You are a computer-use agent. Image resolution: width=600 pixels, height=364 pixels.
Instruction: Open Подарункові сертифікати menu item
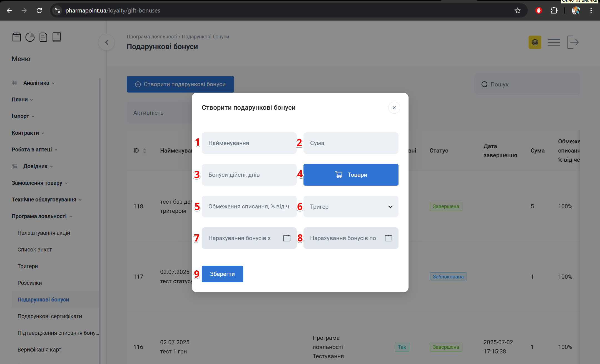coord(49,316)
